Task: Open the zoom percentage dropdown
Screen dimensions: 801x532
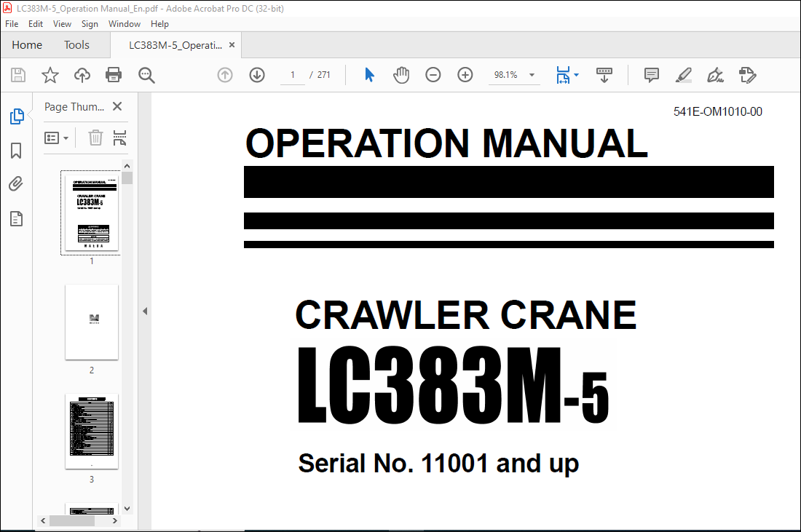Action: click(x=532, y=75)
